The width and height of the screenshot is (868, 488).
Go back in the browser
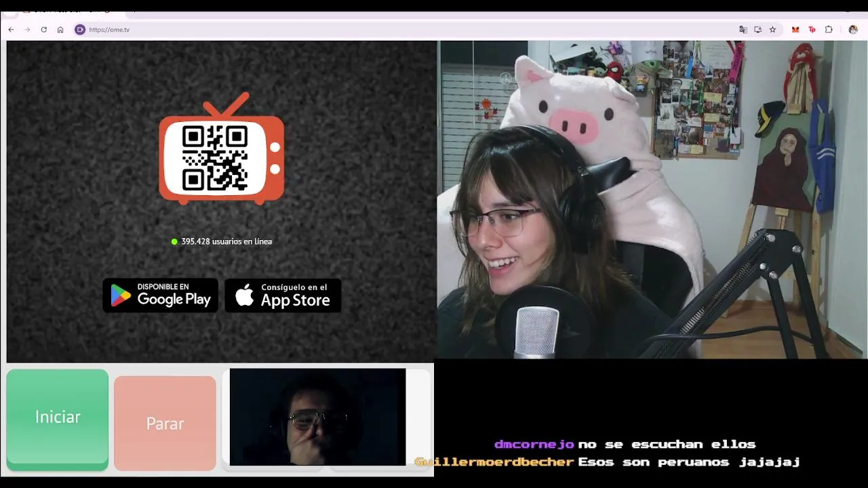click(x=11, y=30)
